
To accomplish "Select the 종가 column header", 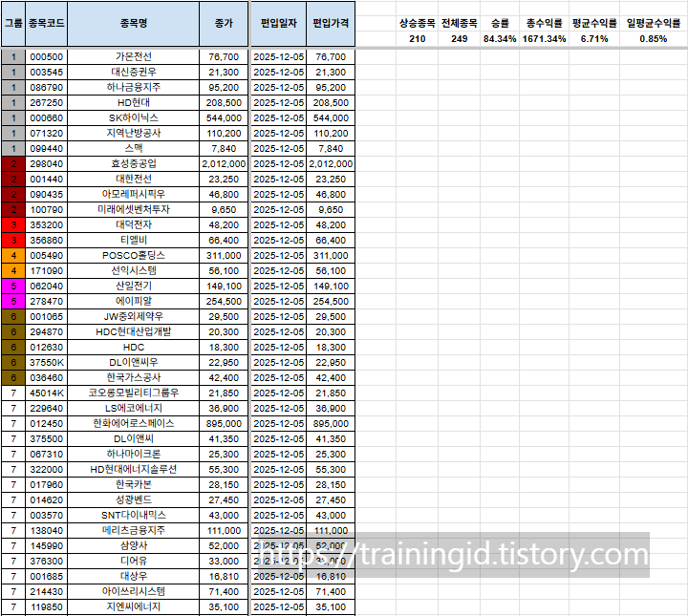I will (x=224, y=24).
